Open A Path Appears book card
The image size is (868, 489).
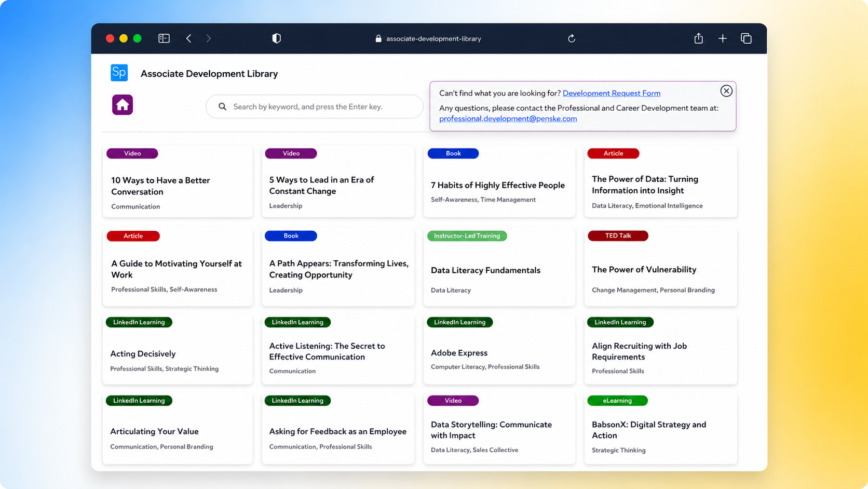[x=338, y=267]
